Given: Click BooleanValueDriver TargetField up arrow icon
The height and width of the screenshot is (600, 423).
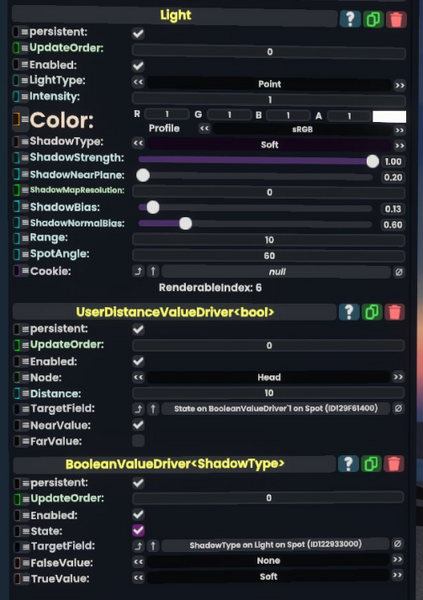Looking at the screenshot, I should point(153,545).
